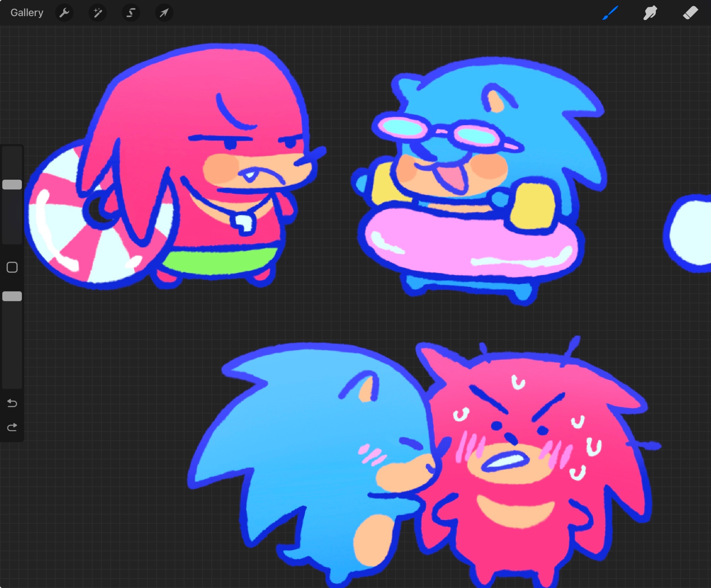This screenshot has height=588, width=711.
Task: Select the Paint brush tool
Action: (x=610, y=13)
